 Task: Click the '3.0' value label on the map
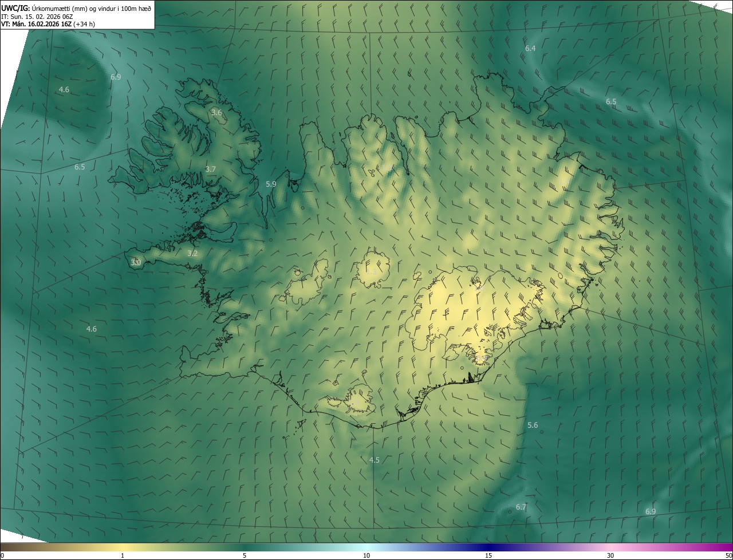[136, 262]
